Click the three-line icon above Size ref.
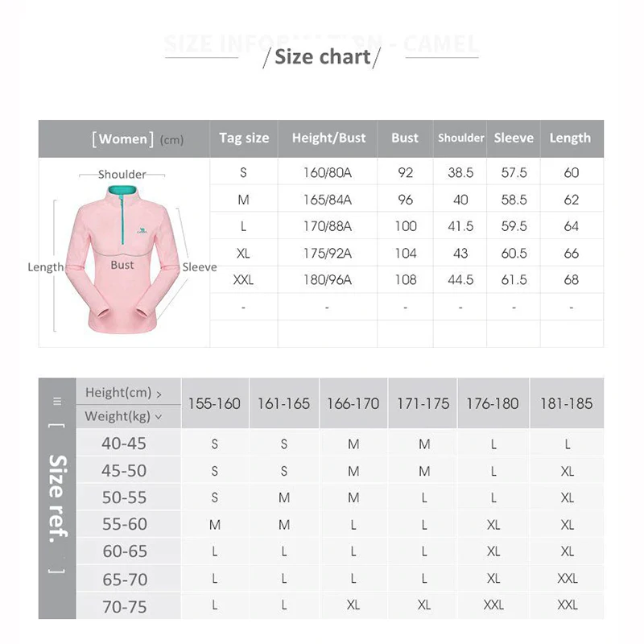 click(57, 400)
